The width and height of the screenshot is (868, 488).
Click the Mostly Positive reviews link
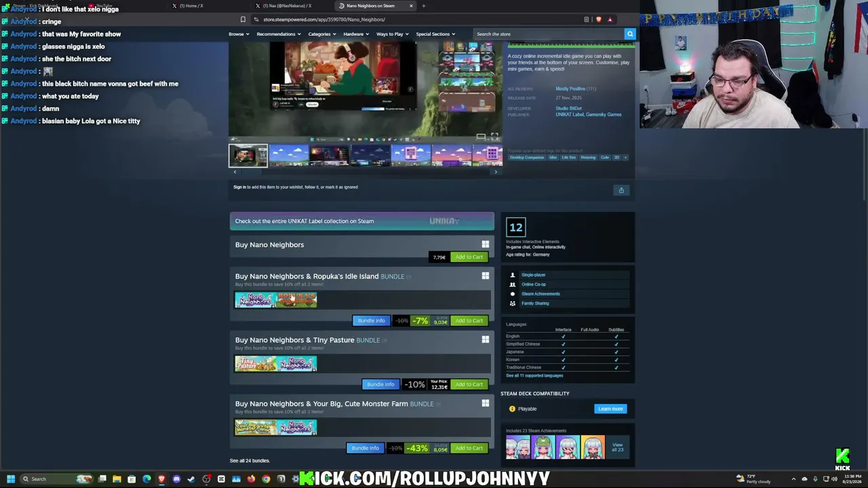(x=570, y=89)
